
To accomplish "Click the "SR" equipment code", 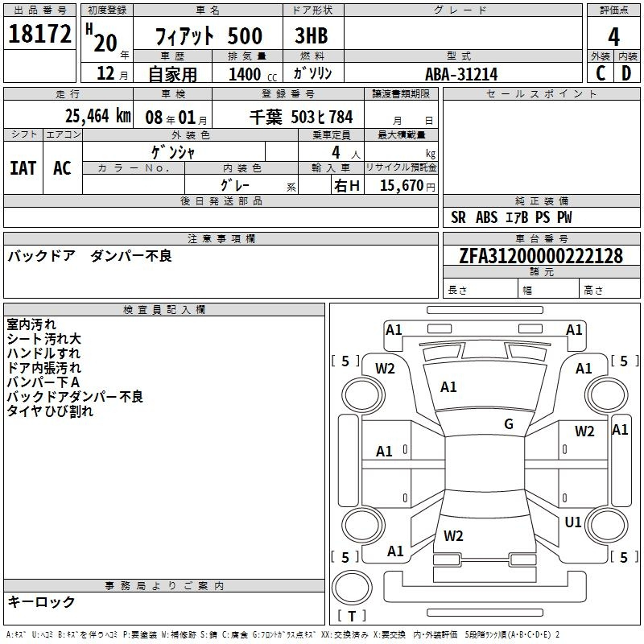I will tap(458, 217).
